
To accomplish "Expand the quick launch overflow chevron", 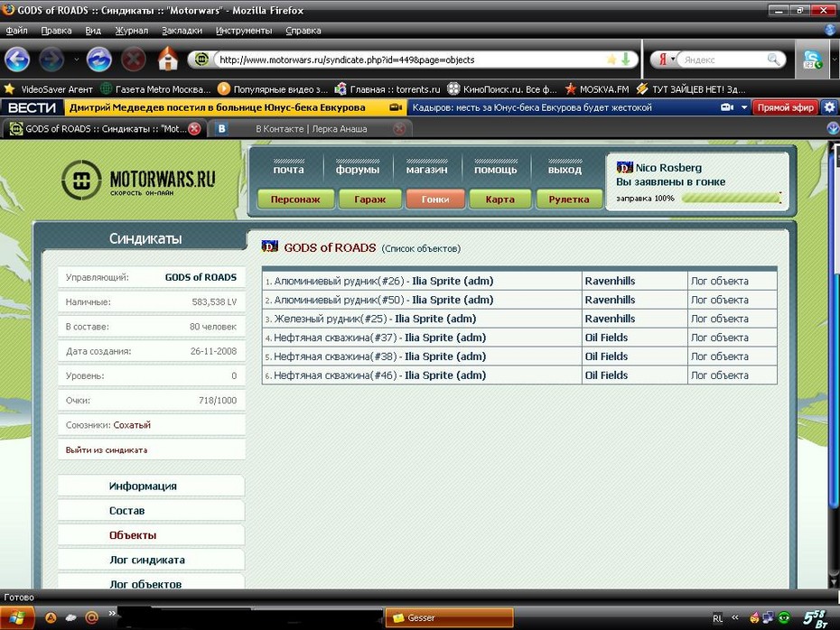I will [x=111, y=614].
